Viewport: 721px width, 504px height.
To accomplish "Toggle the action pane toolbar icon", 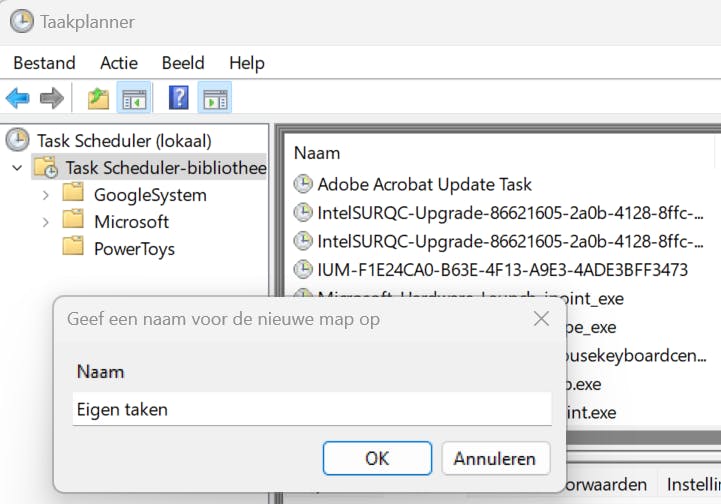I will point(215,98).
